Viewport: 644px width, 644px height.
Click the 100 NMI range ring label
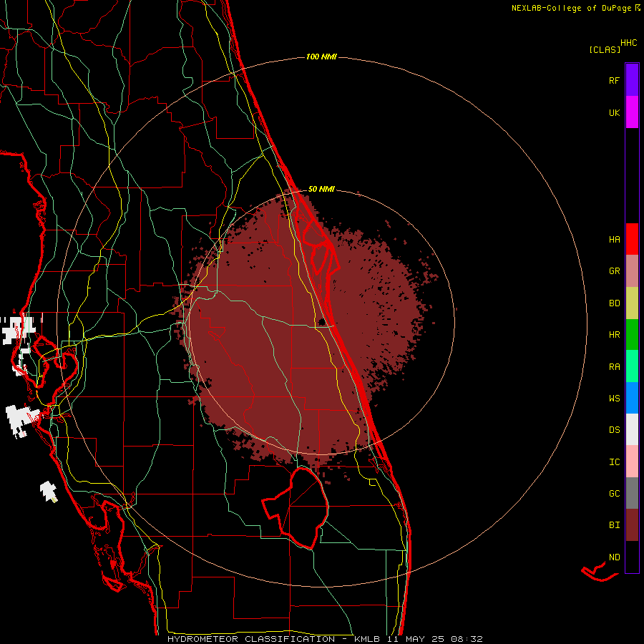pyautogui.click(x=321, y=57)
